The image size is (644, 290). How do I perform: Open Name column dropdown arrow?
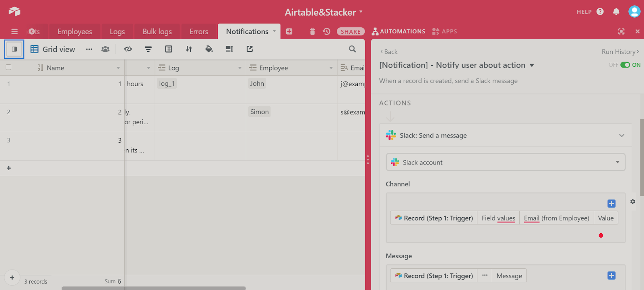[x=118, y=68]
